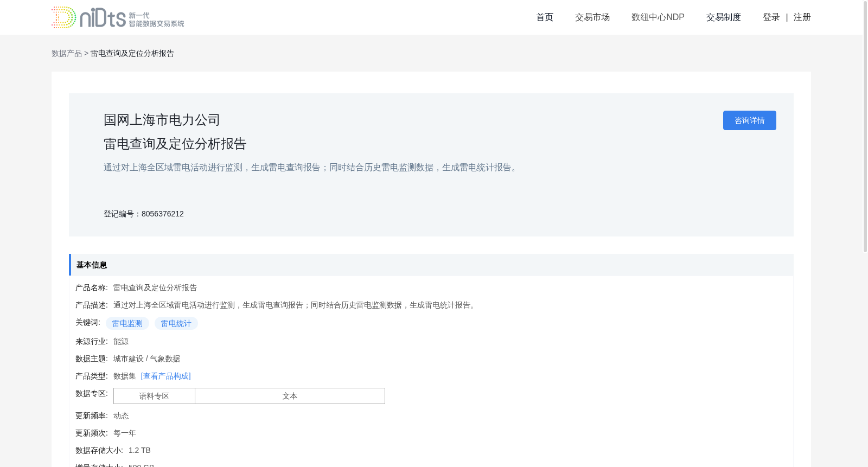Select 交易制度 in top navigation

(724, 17)
